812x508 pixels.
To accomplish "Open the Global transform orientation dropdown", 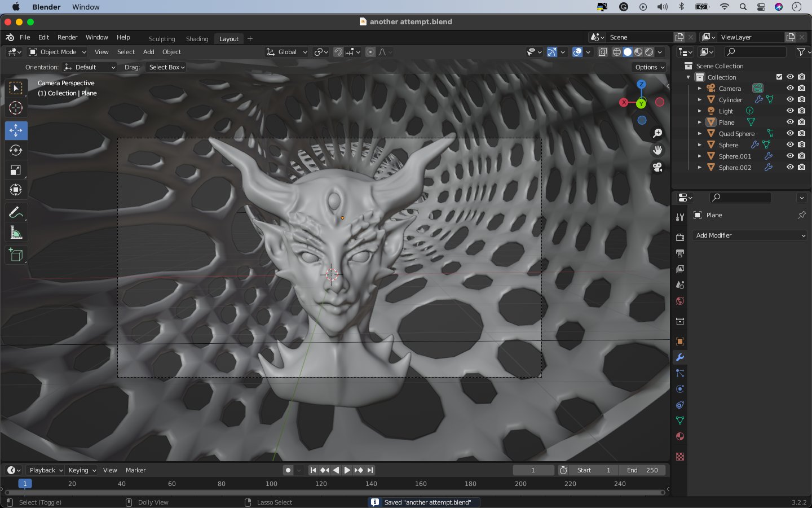I will (x=287, y=52).
